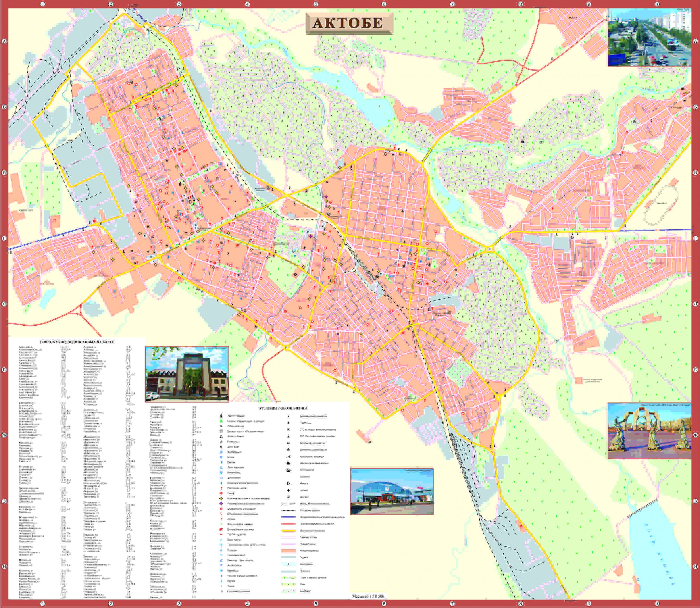
Task: Click grid column marker 5 on top border
Action: click(x=316, y=4)
